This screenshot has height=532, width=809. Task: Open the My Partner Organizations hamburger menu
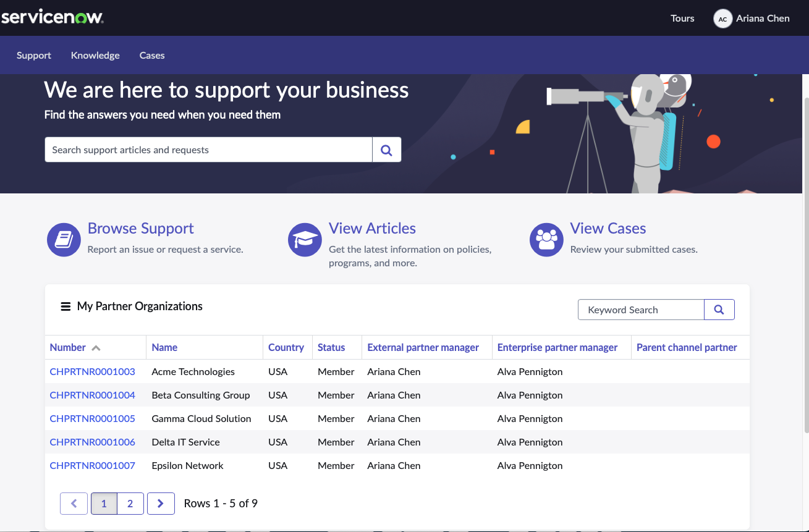(66, 306)
